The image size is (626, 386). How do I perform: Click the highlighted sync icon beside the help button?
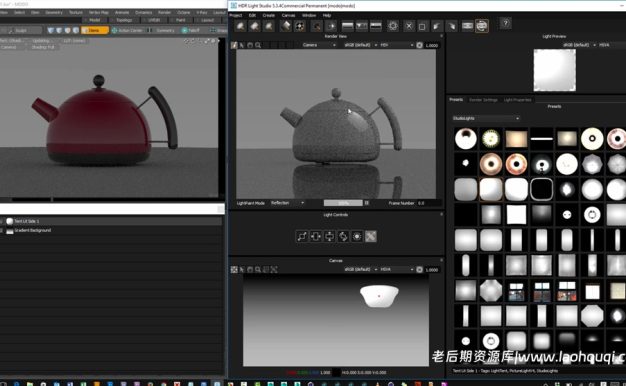coord(482,26)
